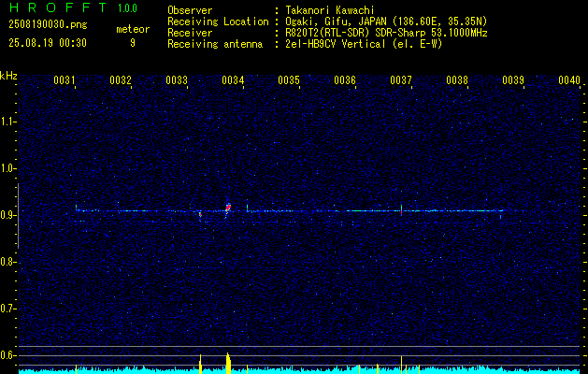The height and width of the screenshot is (374, 588).
Task: Click the Observer label
Action: coord(190,10)
